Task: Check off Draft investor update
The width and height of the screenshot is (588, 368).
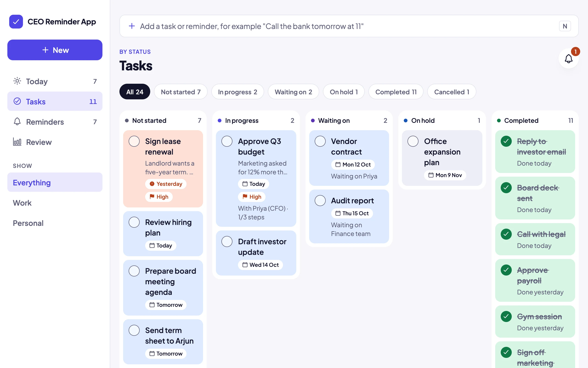Action: (x=227, y=241)
